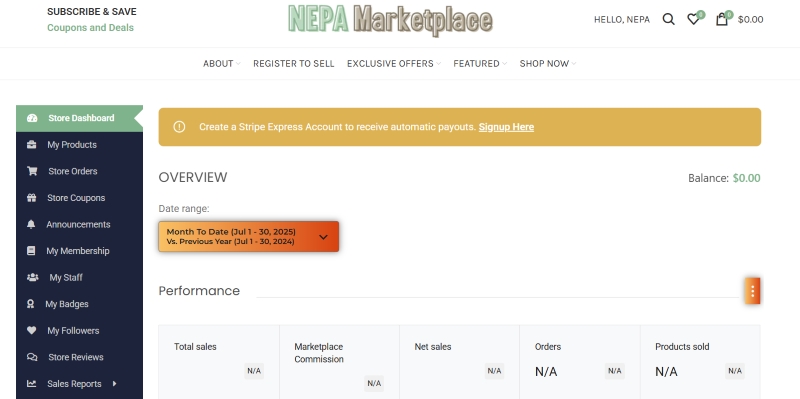Click the My Products briefcase icon
The height and width of the screenshot is (399, 800).
coord(32,145)
